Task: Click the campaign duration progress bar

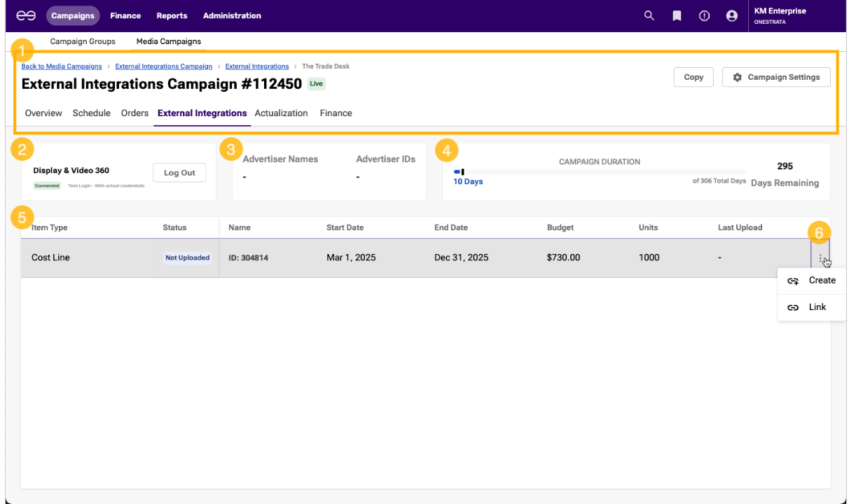Action: pyautogui.click(x=599, y=171)
